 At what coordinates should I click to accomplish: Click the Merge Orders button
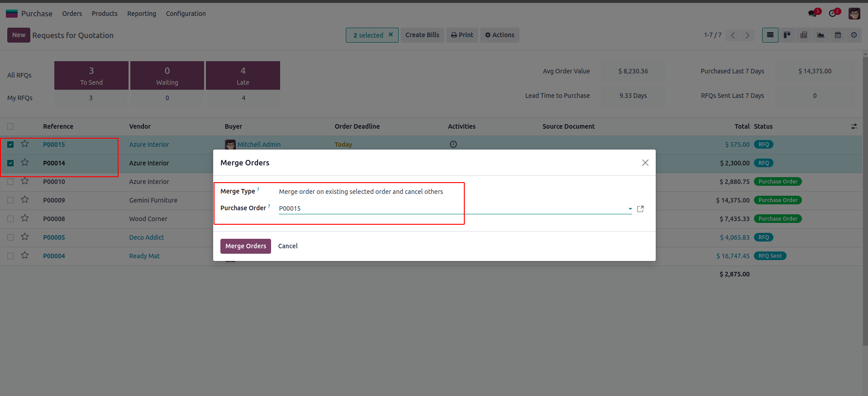[x=246, y=246]
